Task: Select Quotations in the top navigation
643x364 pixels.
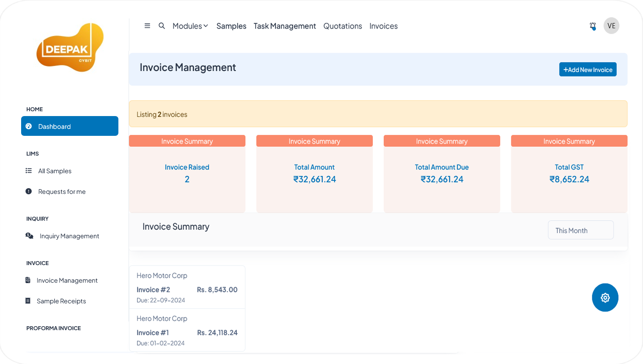Action: (342, 26)
